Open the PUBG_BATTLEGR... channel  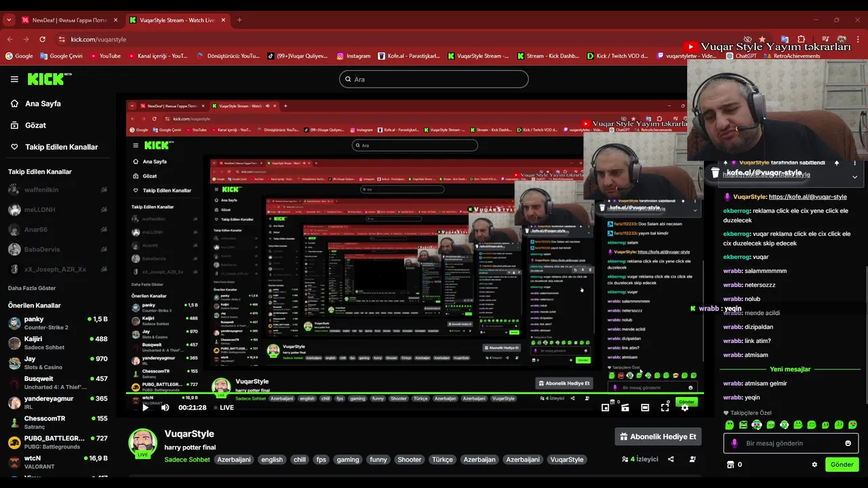58,442
